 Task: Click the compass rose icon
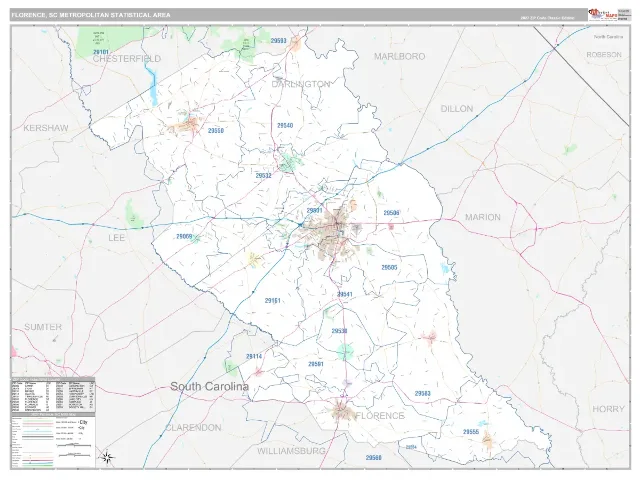coord(107,458)
